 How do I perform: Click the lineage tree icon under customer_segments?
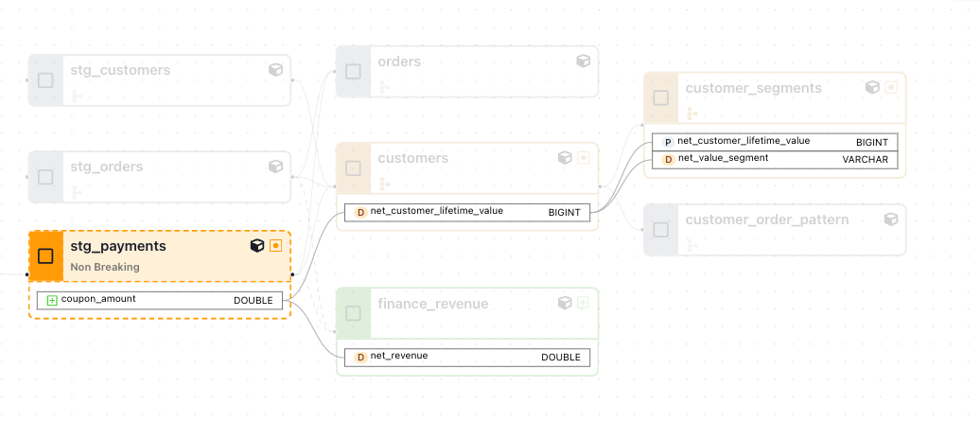691,114
